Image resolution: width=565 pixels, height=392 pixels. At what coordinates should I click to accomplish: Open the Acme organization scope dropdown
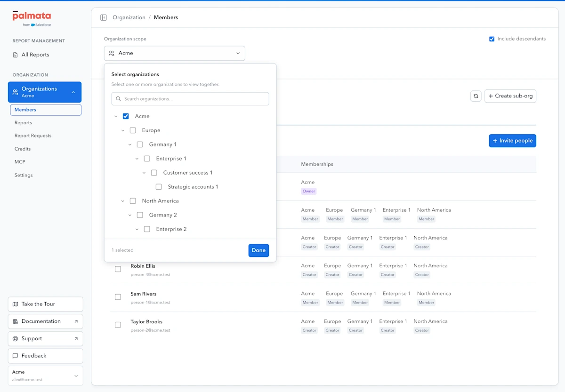pyautogui.click(x=175, y=53)
